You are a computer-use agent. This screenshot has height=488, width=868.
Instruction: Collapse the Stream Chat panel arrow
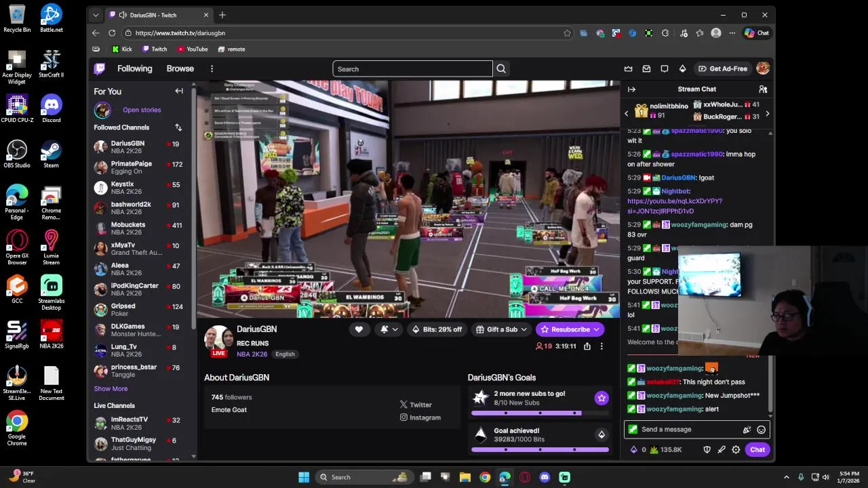point(631,89)
